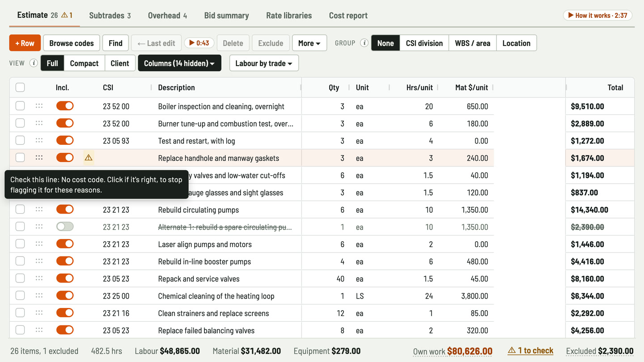Image resolution: width=644 pixels, height=362 pixels.
Task: Enable the Alternate 1 include toggle
Action: [65, 227]
